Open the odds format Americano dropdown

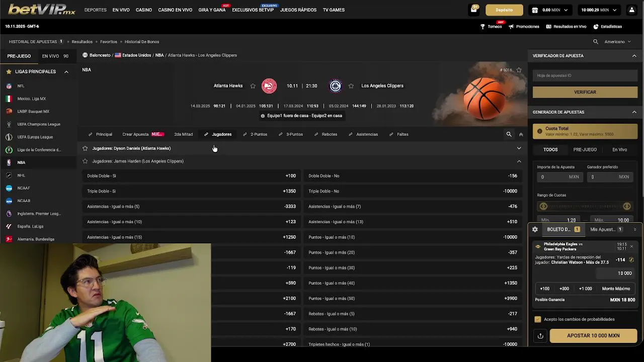pos(617,42)
